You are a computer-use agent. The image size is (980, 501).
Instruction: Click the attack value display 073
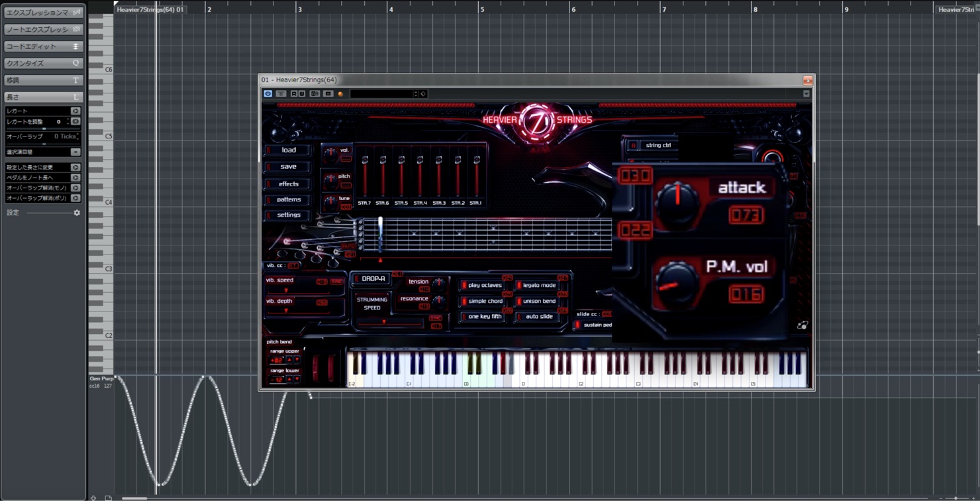[x=746, y=215]
